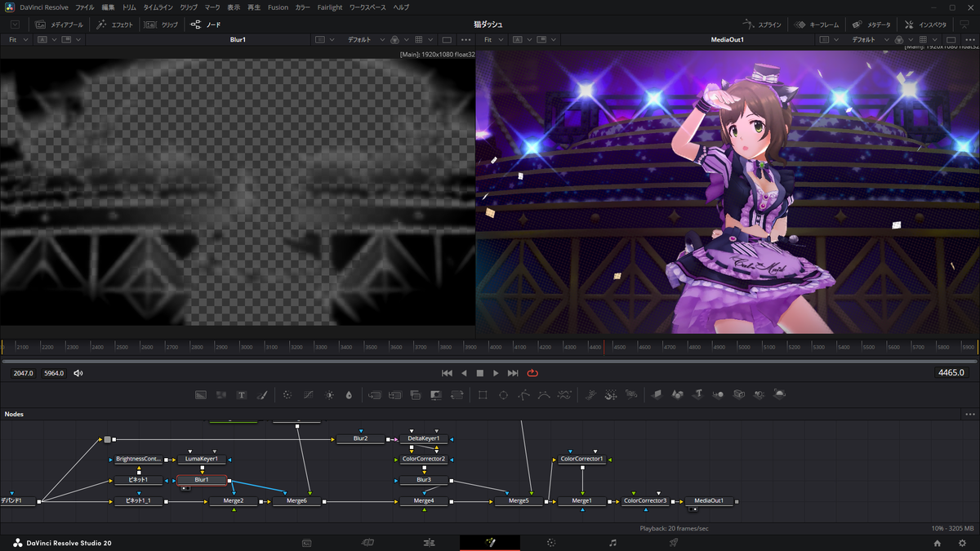Add a B-Spline mask from toolbar
Image resolution: width=980 pixels, height=551 pixels.
point(544,395)
